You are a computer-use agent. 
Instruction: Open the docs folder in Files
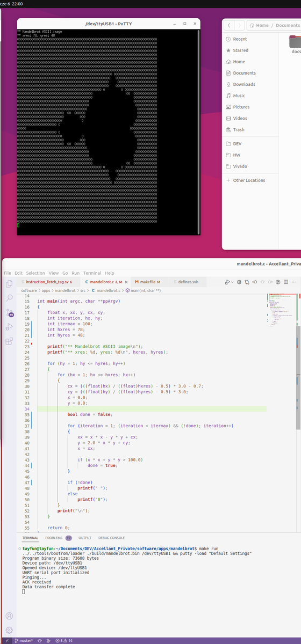[x=296, y=44]
